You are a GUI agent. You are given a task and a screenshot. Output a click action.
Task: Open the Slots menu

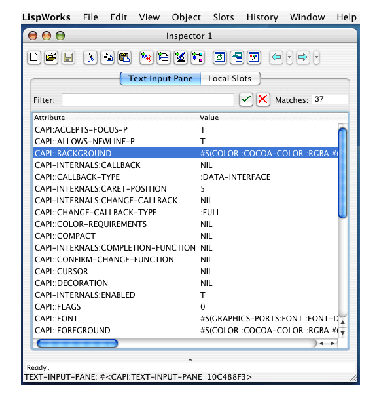[223, 17]
